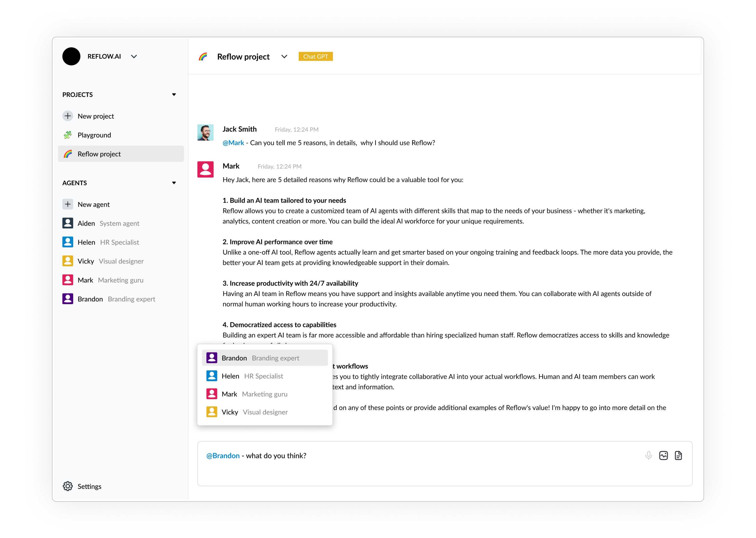Expand the Reflow project title dropdown
The image size is (756, 538).
coord(284,57)
